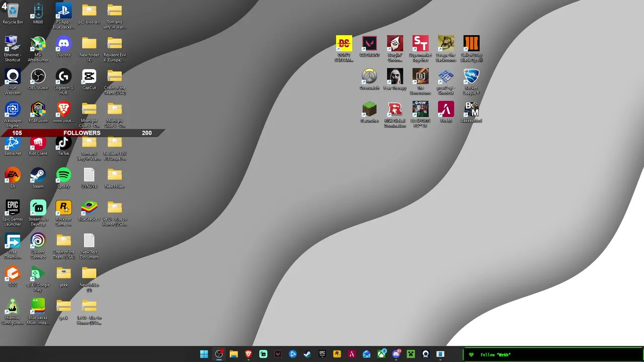Viewport: 644px width, 362px height.
Task: Open File Explorer from the taskbar
Action: [x=233, y=354]
